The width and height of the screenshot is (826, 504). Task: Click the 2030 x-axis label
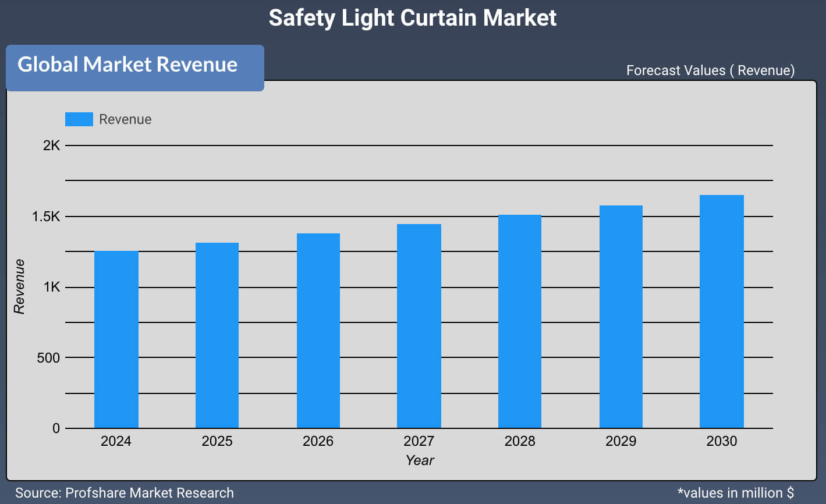722,441
